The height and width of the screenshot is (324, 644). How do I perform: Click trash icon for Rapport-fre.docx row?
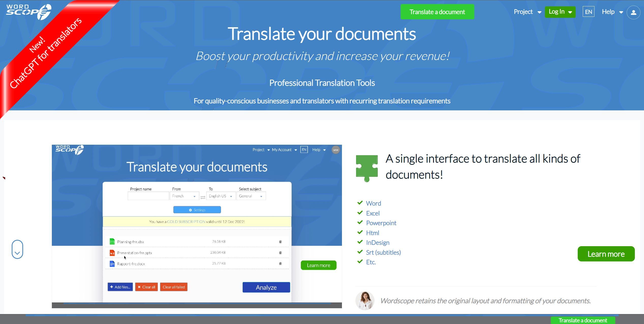coord(280,263)
